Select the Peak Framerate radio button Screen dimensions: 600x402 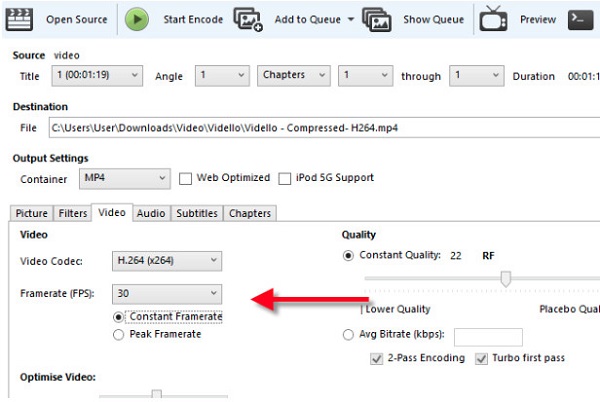coord(119,334)
